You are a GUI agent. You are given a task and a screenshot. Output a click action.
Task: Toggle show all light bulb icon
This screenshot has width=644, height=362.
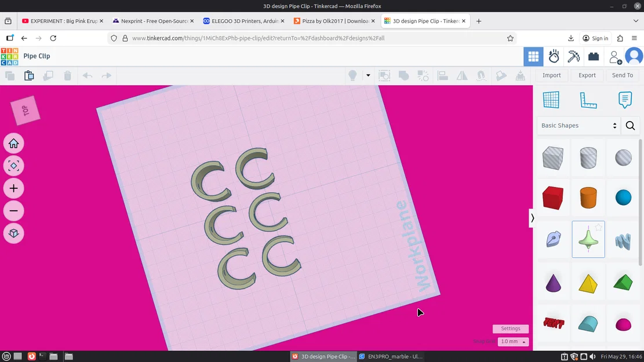coord(352,75)
